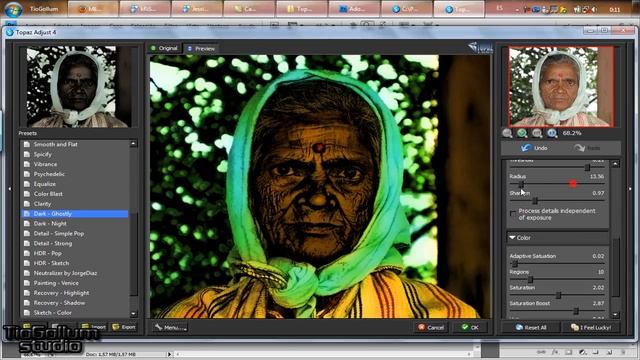This screenshot has width=640, height=360.
Task: Click the Threshold slider handle
Action: point(587,167)
